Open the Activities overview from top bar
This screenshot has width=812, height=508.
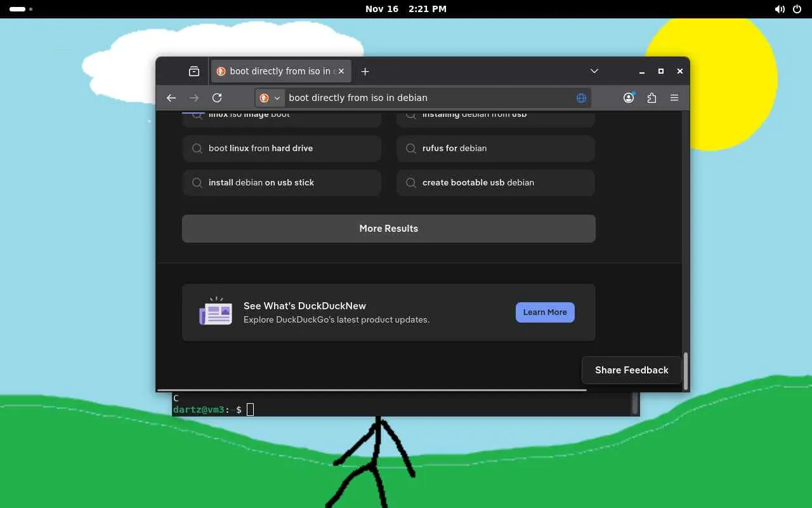pyautogui.click(x=21, y=9)
